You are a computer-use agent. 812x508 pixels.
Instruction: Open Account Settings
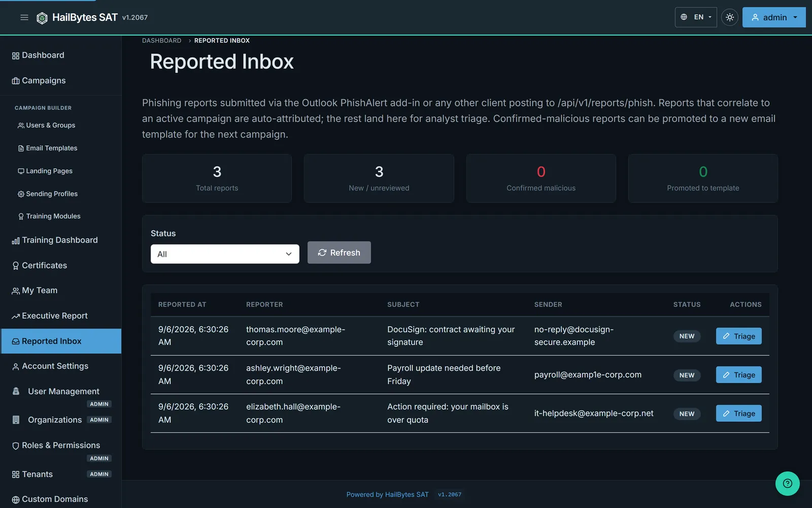(x=61, y=366)
